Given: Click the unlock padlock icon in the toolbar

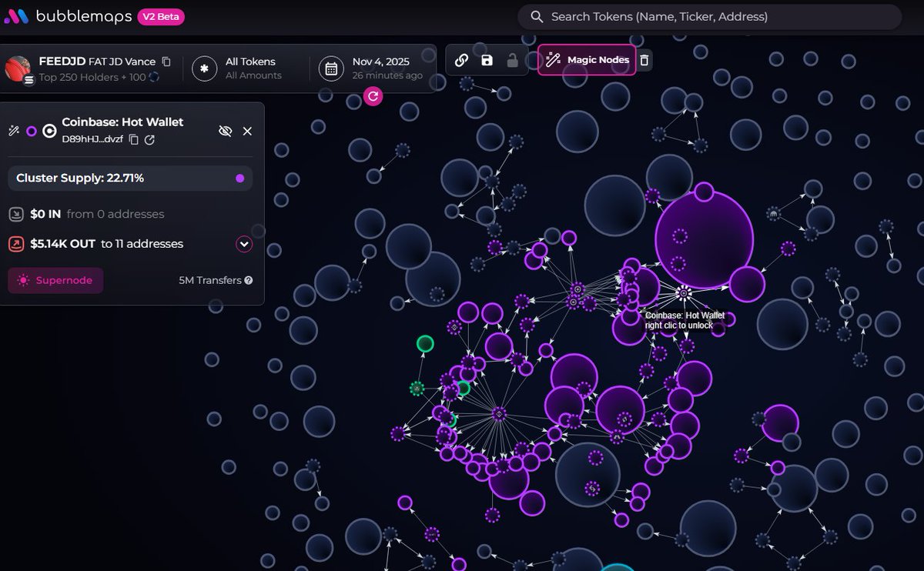Looking at the screenshot, I should 512,60.
